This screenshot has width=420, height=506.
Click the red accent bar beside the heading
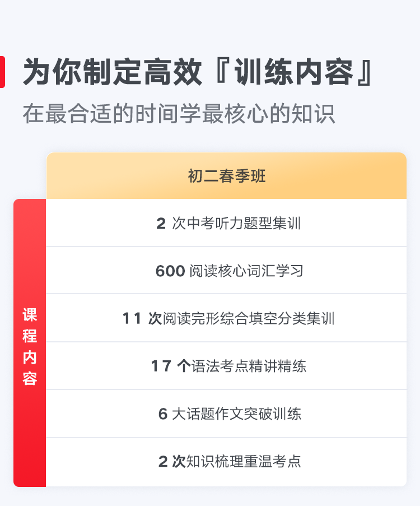coord(2,72)
